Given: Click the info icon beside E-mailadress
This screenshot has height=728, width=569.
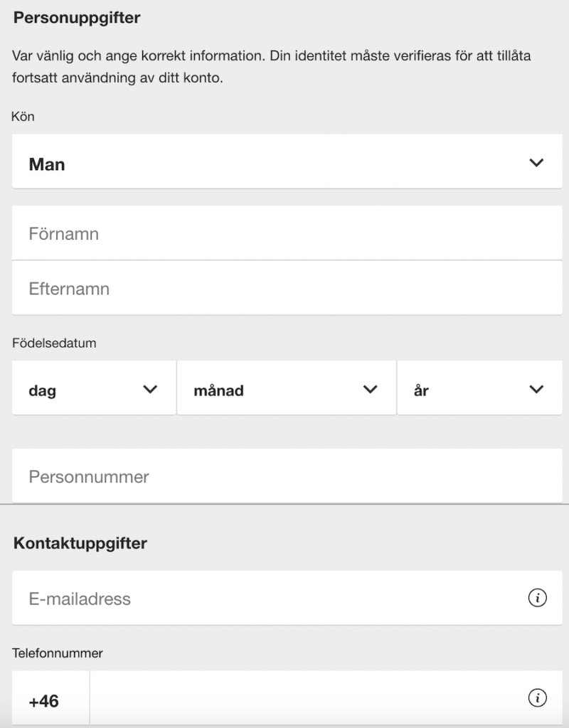Looking at the screenshot, I should click(538, 597).
